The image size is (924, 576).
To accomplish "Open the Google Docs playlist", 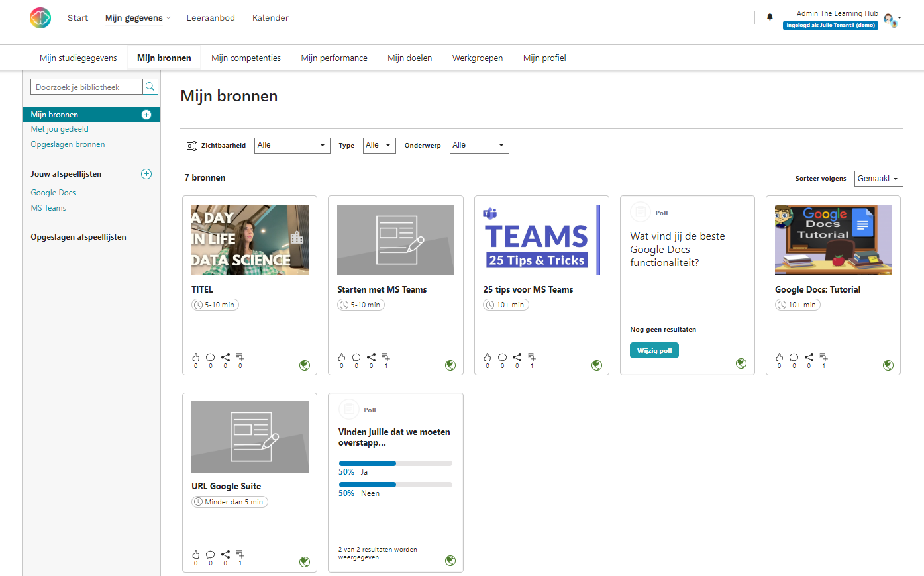I will [x=53, y=193].
